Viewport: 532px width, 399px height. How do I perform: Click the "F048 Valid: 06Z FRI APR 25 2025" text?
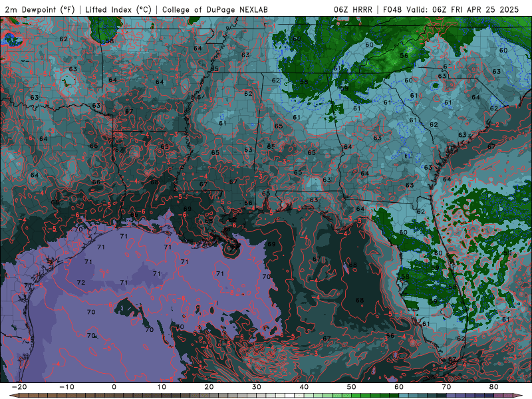(x=451, y=10)
